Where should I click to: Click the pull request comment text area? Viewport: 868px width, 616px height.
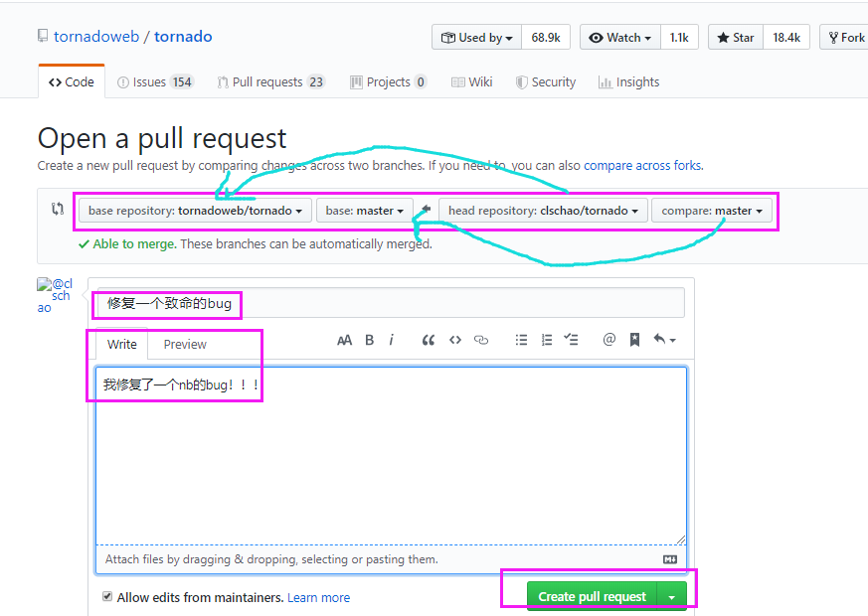point(391,456)
